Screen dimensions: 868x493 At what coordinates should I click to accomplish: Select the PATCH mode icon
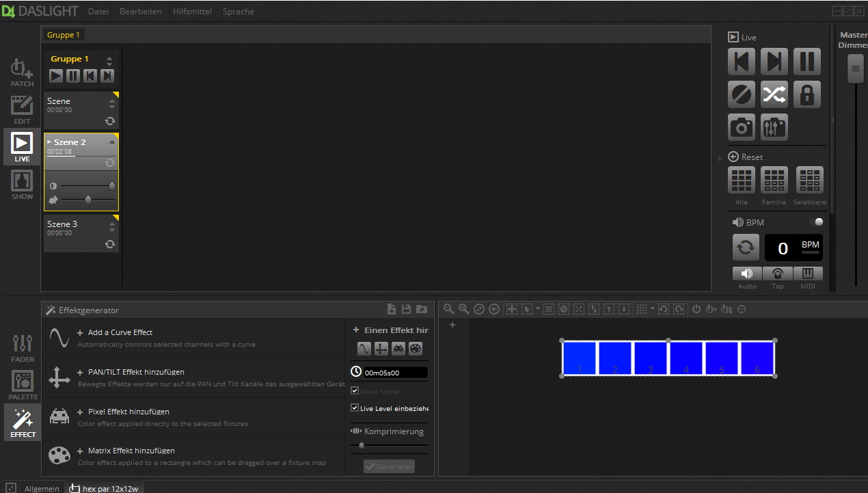[21, 68]
